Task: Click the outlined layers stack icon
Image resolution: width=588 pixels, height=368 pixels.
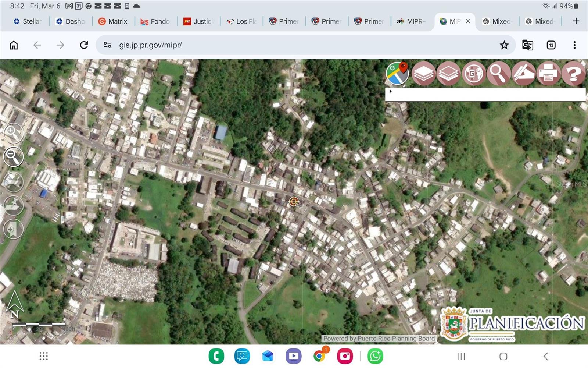Action: (x=448, y=74)
